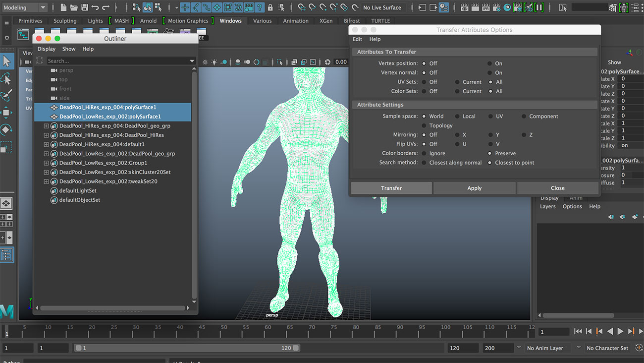The width and height of the screenshot is (644, 363).
Task: Choose the Paint selection tool
Action: 6,95
